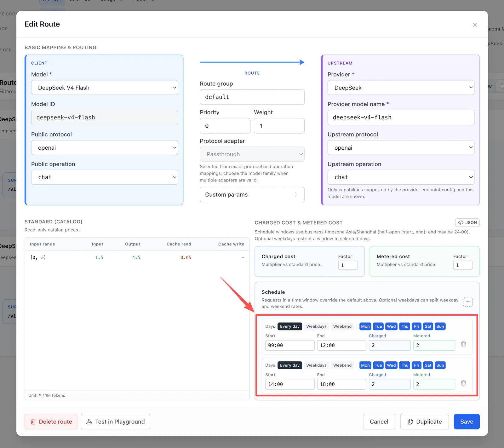Viewport: 504px width, 448px height.
Task: Open the client Model dropdown
Action: pyautogui.click(x=105, y=88)
